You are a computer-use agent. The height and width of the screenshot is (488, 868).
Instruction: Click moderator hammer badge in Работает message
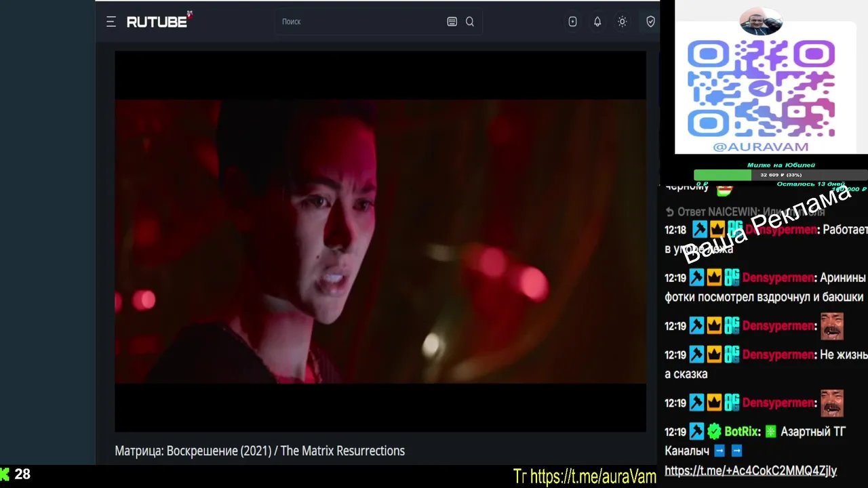(698, 230)
